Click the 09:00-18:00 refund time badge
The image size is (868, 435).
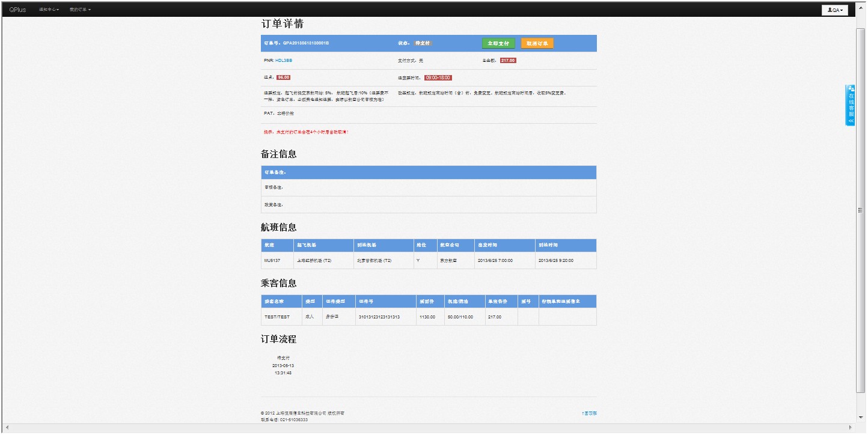coord(438,78)
